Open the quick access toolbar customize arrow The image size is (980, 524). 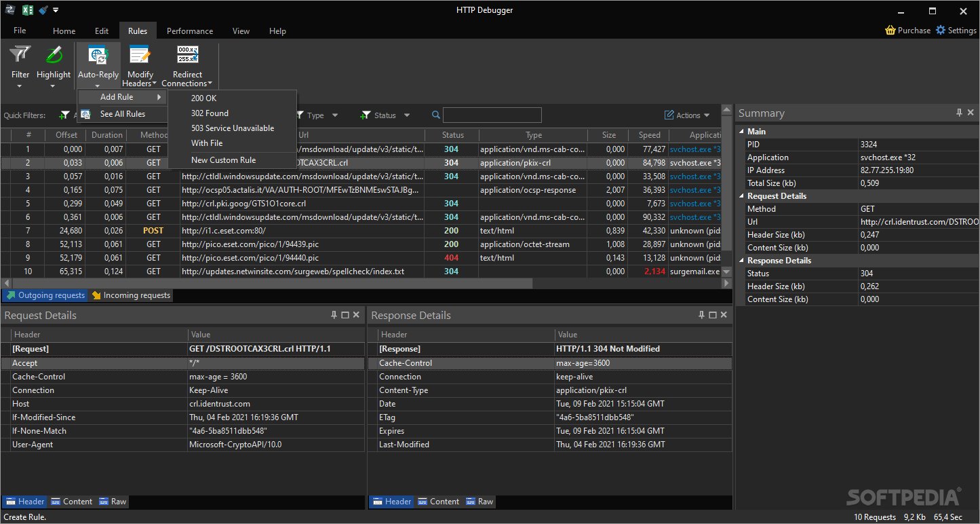(x=56, y=10)
